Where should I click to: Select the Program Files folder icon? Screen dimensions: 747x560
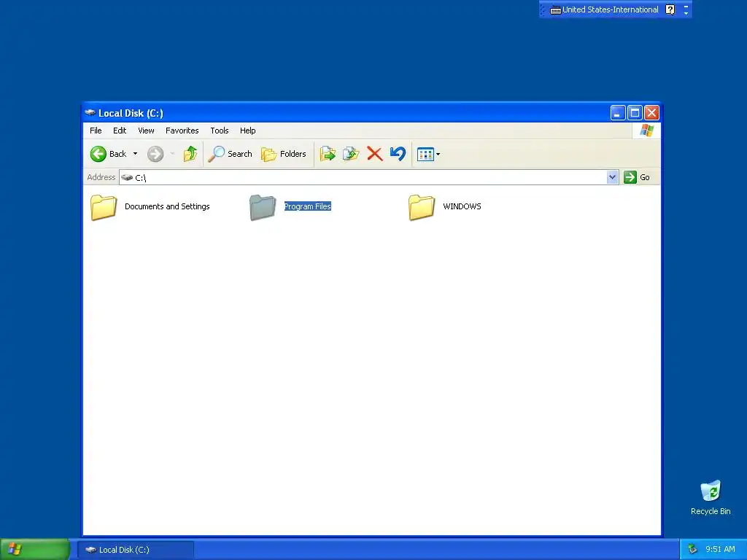(x=263, y=207)
